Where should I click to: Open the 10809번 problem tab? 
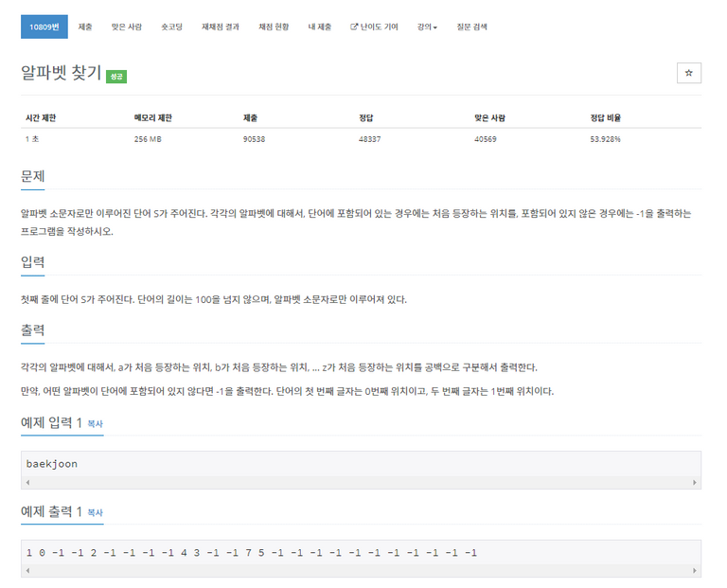[44, 27]
